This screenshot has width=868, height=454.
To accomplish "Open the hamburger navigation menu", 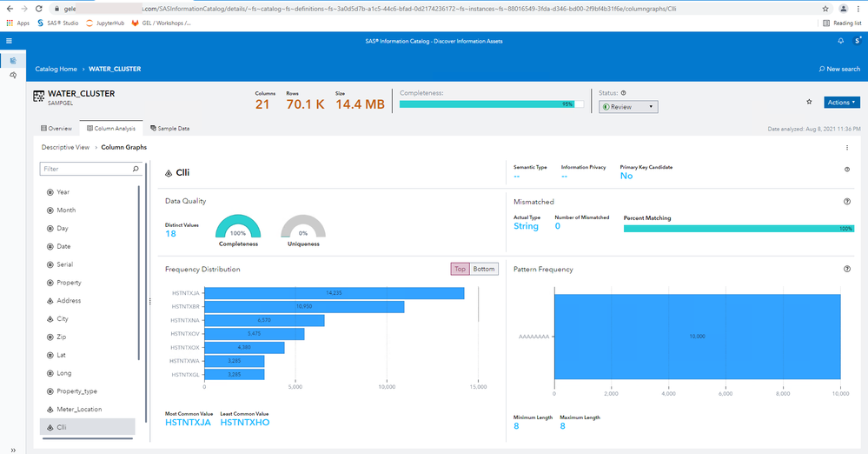I will pyautogui.click(x=9, y=41).
